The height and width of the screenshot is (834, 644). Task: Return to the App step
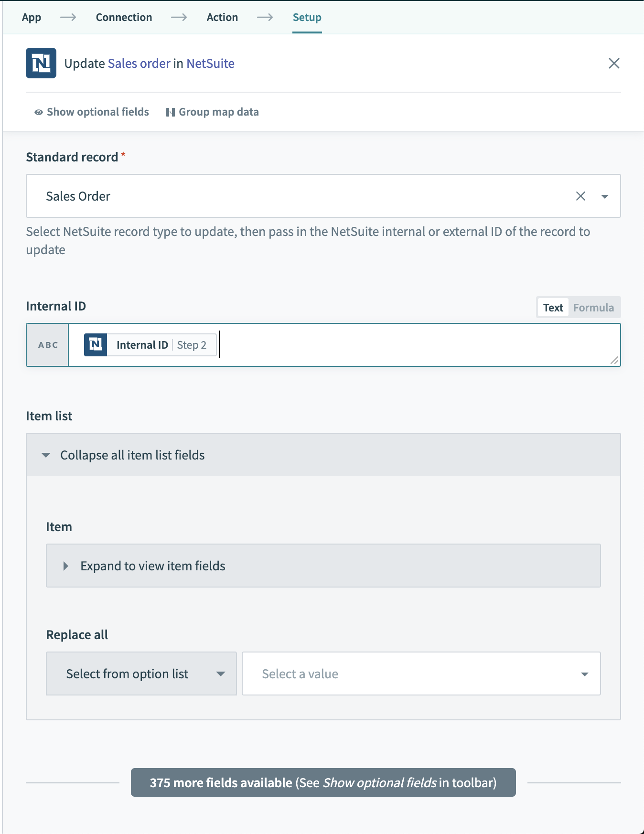coord(31,17)
